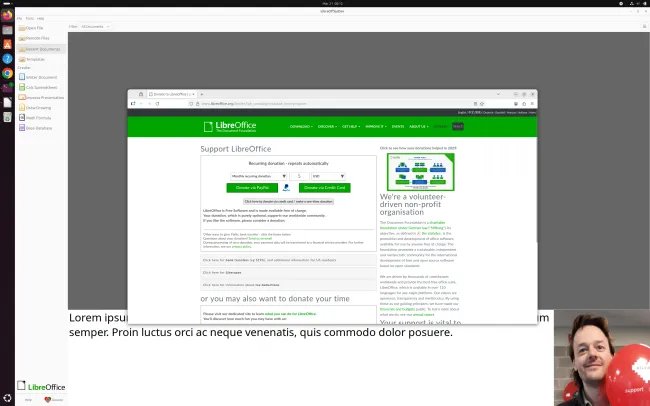The image size is (650, 406).
Task: Create a new Impress Presentation
Action: click(41, 97)
